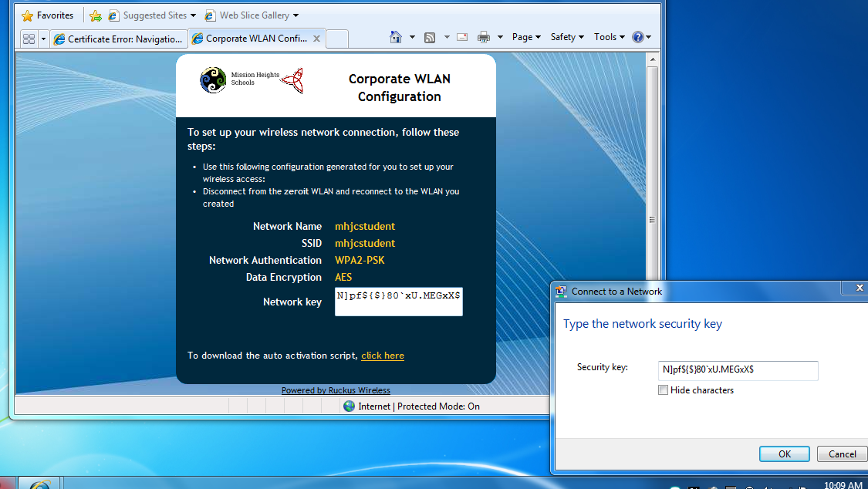
Task: Click the Security key input field
Action: pyautogui.click(x=738, y=370)
